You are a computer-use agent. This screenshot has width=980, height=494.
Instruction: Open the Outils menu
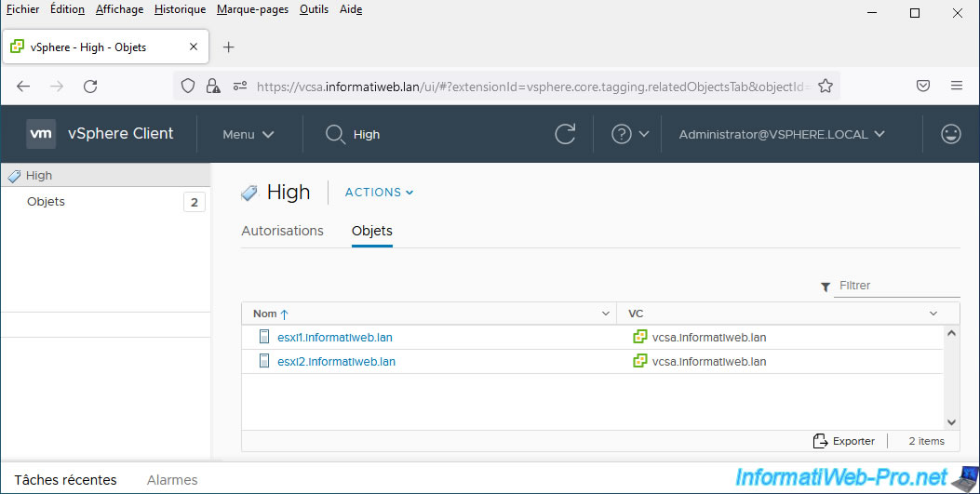(x=314, y=9)
